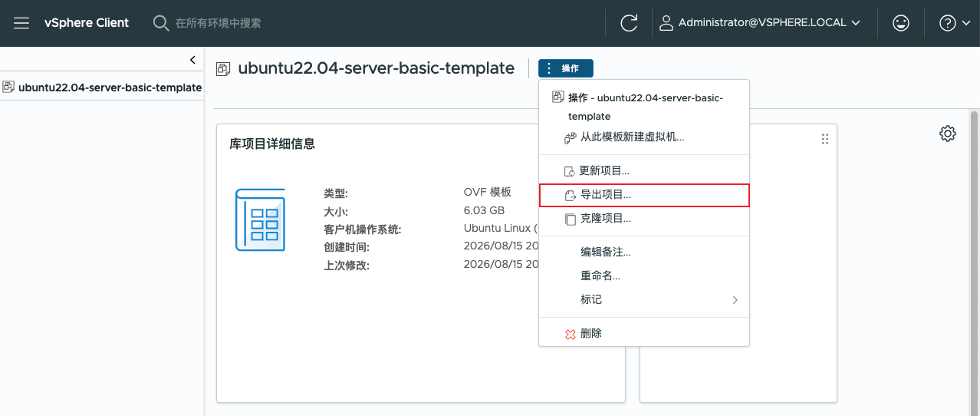Screen dimensions: 980x416
Task: Click the 客户机操作系统 label
Action: coord(363,229)
